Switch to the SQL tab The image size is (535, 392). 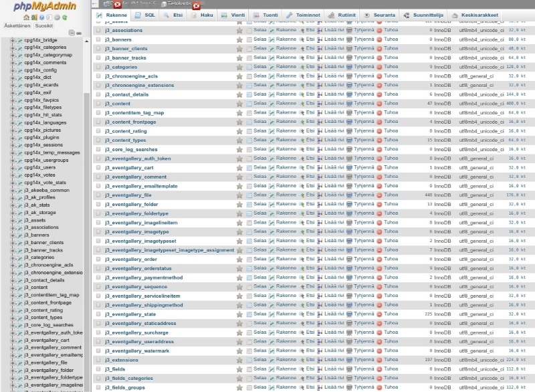coord(146,14)
